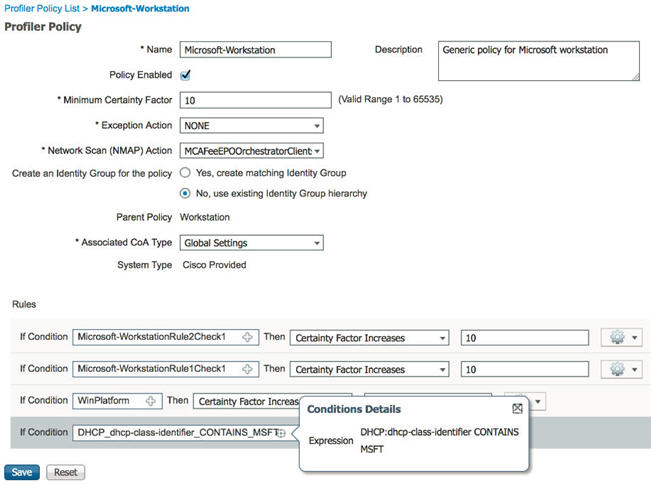Save the profiler policy

(22, 472)
